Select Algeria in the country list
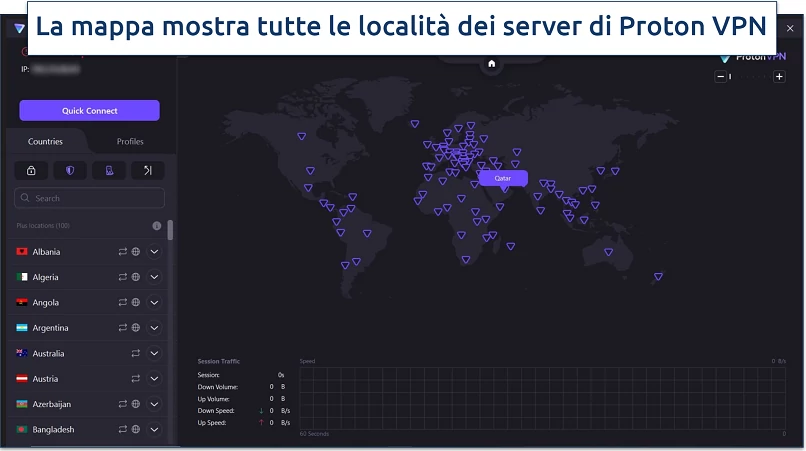Viewport: 806px width, 451px height. (x=45, y=277)
